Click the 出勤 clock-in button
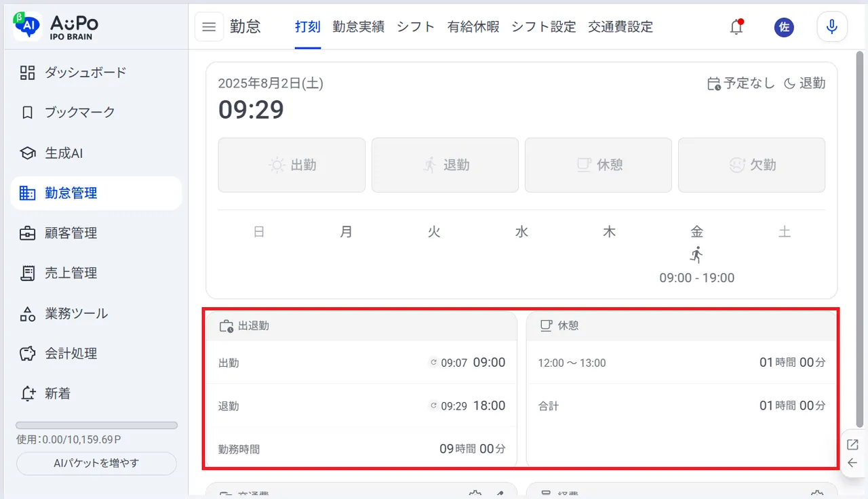 [292, 165]
